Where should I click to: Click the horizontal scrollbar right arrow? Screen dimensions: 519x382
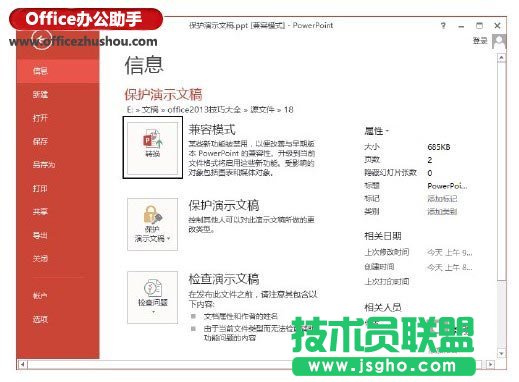pos(490,364)
